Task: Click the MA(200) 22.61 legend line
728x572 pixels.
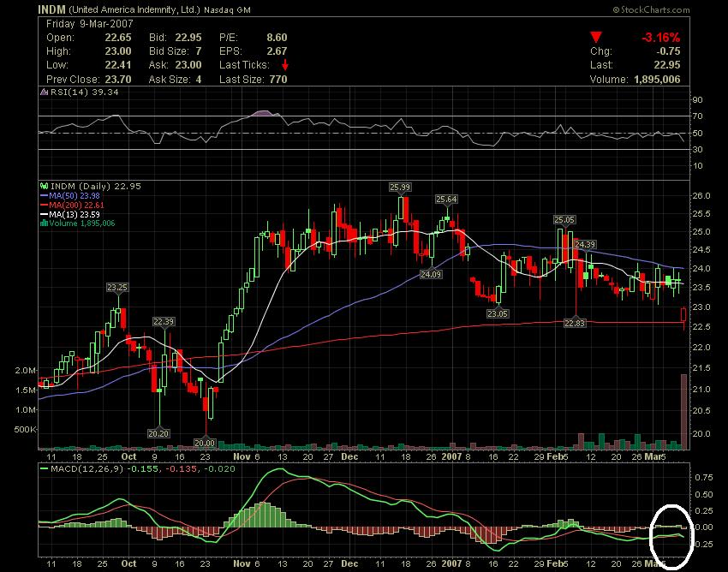Action: tap(72, 205)
